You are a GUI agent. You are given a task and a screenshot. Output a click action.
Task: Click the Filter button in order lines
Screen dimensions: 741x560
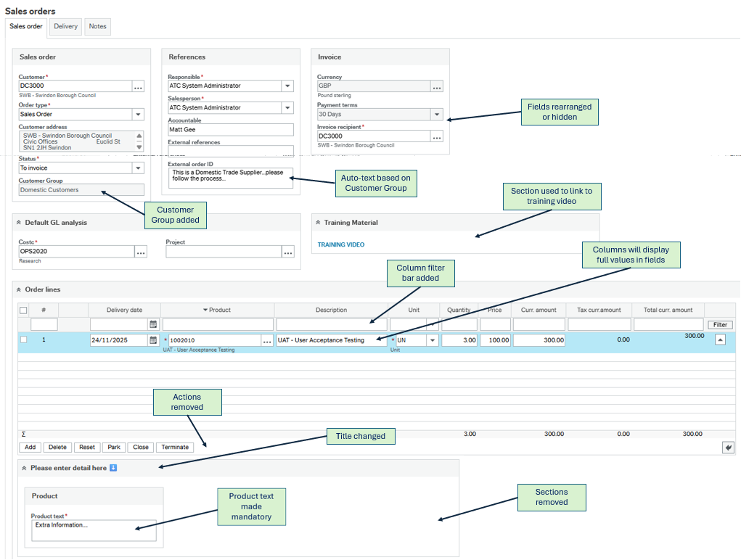pos(720,325)
